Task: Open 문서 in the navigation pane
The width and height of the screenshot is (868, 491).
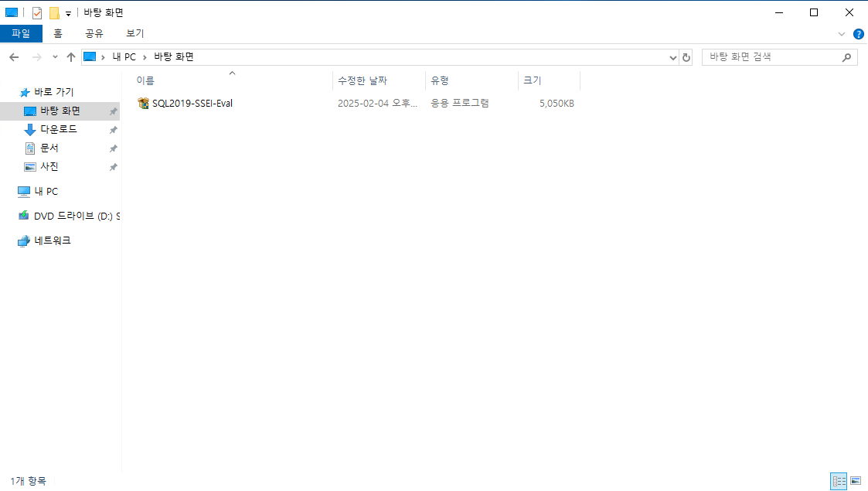Action: pyautogui.click(x=49, y=148)
